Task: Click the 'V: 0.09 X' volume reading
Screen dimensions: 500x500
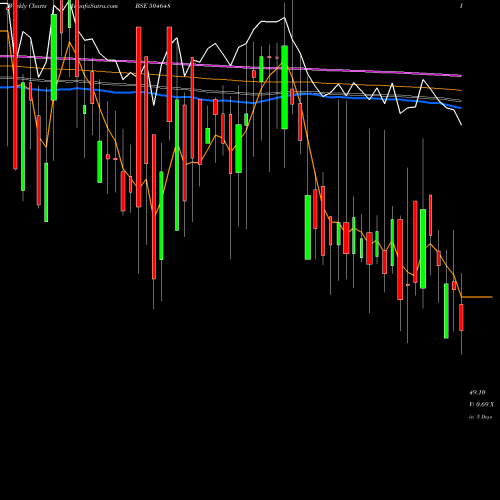Action: (481, 404)
